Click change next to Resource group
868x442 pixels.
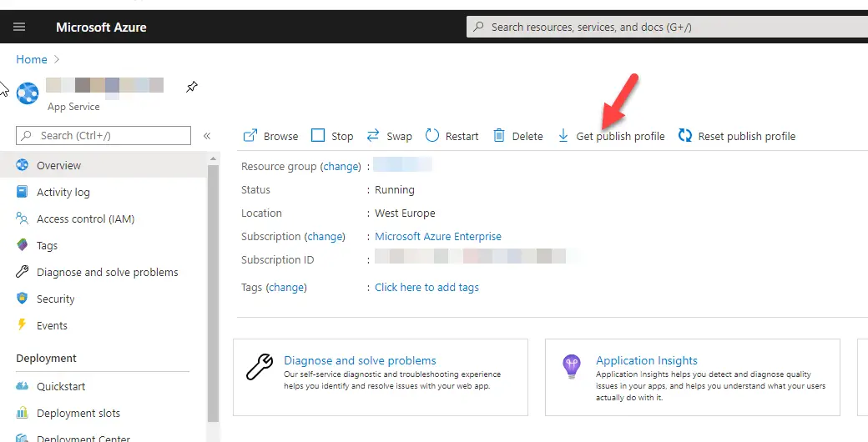click(341, 167)
